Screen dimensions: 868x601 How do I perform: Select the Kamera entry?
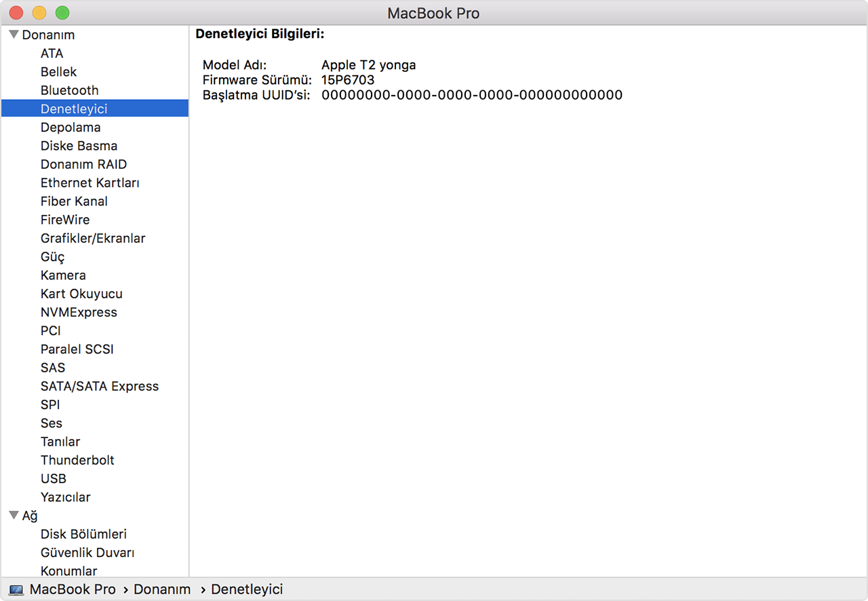click(x=63, y=275)
